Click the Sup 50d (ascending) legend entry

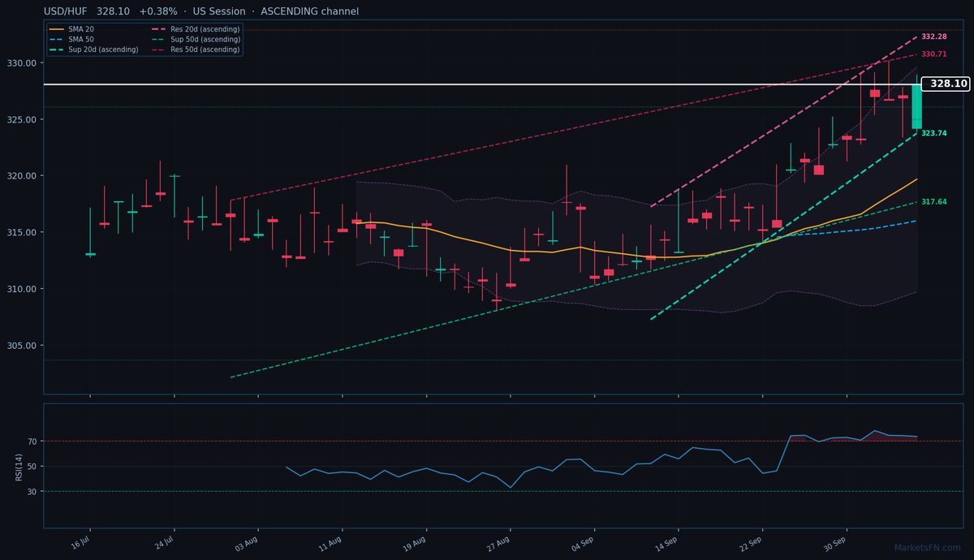pyautogui.click(x=196, y=39)
